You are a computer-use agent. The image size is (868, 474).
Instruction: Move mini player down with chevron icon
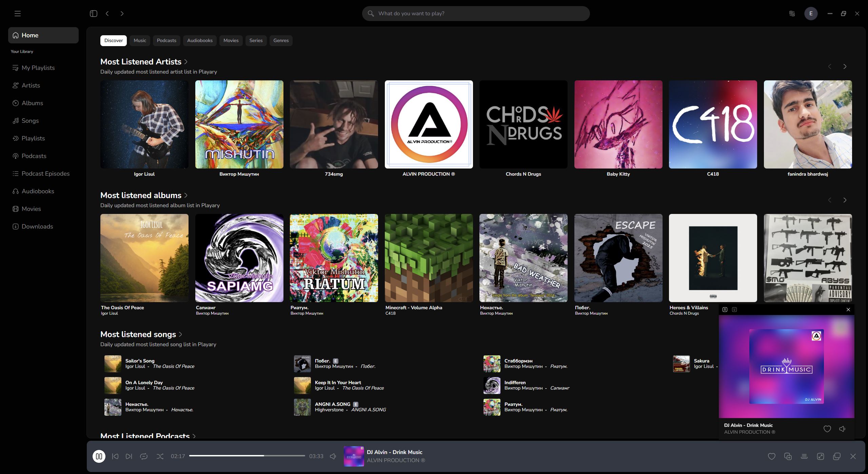(734, 310)
